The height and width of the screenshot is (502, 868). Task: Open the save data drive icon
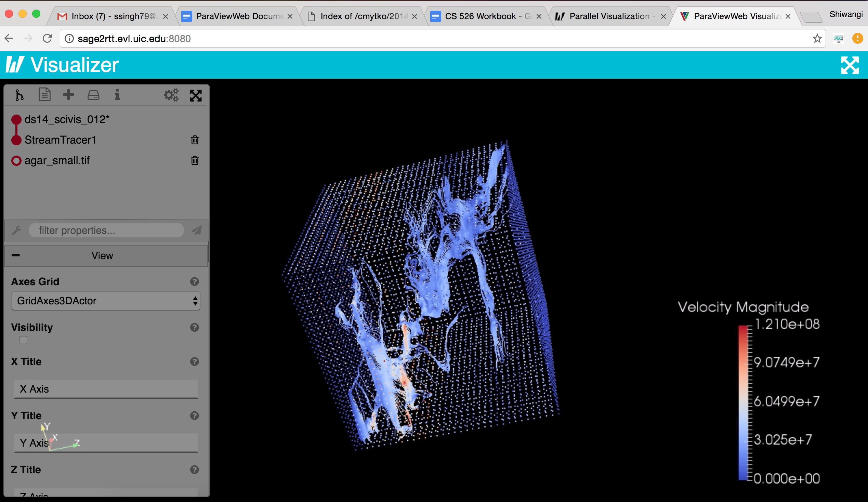pyautogui.click(x=93, y=95)
